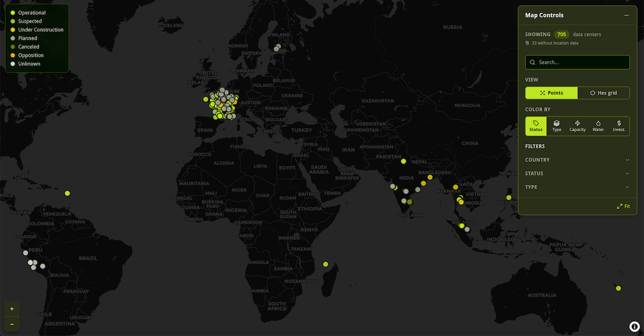This screenshot has width=644, height=336.
Task: Click the Operational legend color dot
Action: point(12,13)
